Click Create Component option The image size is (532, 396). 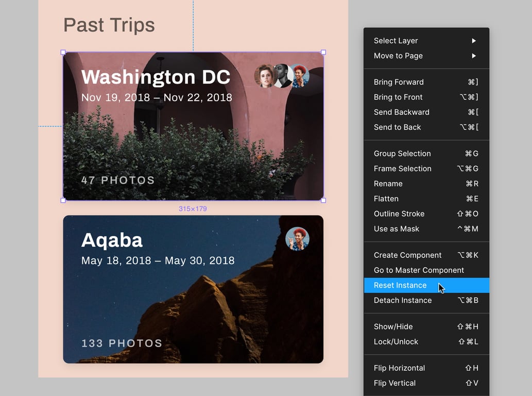point(407,255)
